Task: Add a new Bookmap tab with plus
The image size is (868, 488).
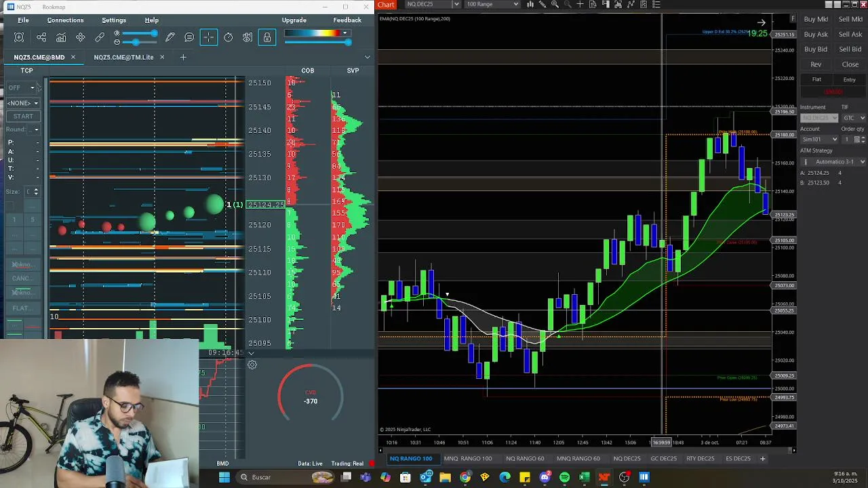Action: click(183, 57)
